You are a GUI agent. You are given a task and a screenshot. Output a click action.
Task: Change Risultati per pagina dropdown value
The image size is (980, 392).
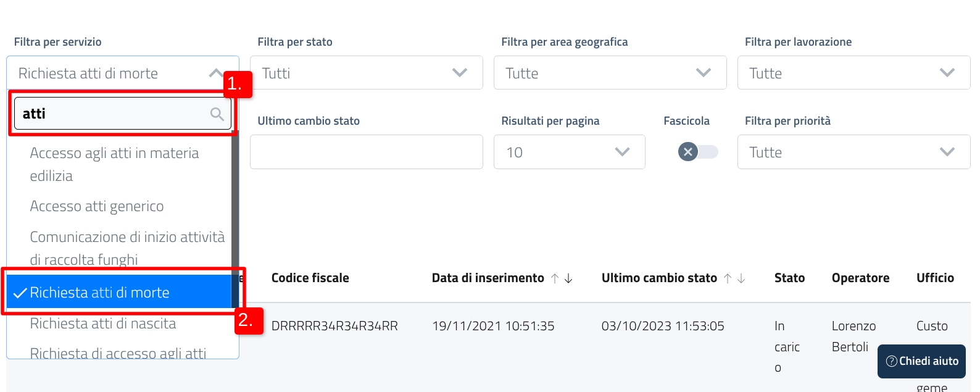569,152
